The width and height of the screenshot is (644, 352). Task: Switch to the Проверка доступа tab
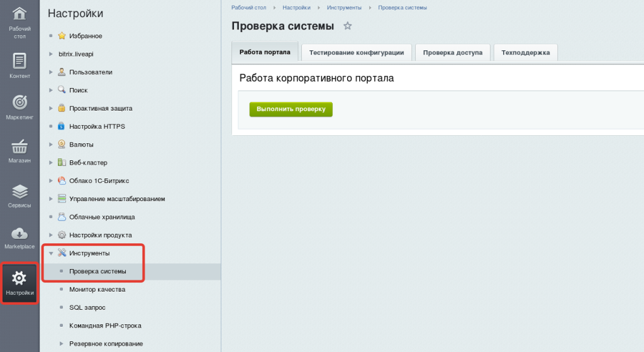pos(453,53)
